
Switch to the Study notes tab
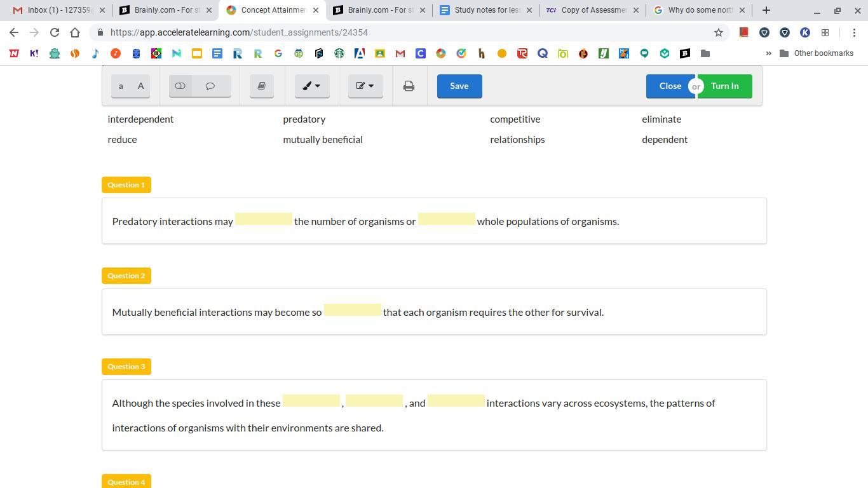486,10
